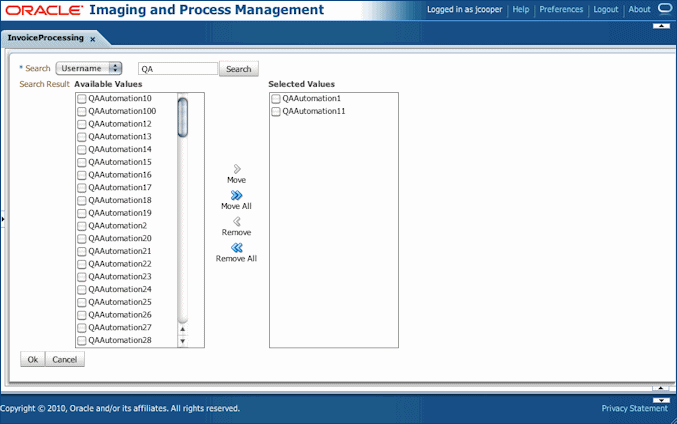Screen dimensions: 677x424
Task: Check the QAAutomation14 checkbox
Action: tap(82, 150)
